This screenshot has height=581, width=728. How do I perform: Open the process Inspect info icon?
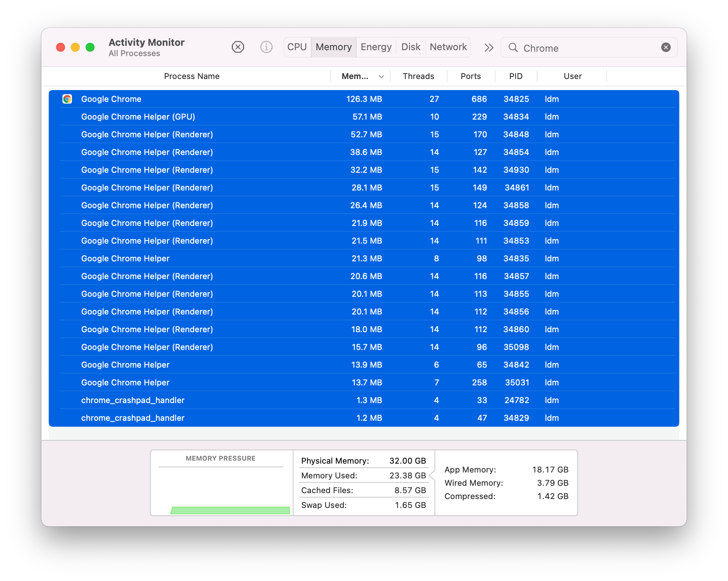click(x=266, y=47)
